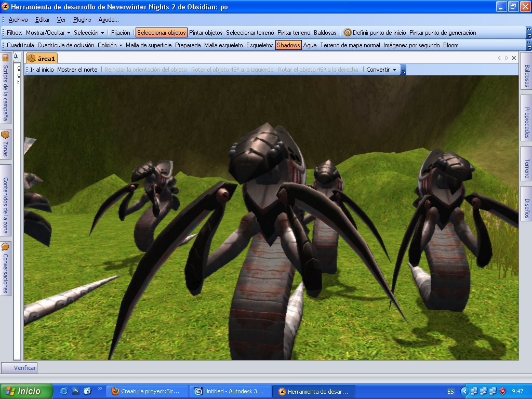Toggle the Bloom effect on
The image size is (532, 399).
tap(450, 45)
